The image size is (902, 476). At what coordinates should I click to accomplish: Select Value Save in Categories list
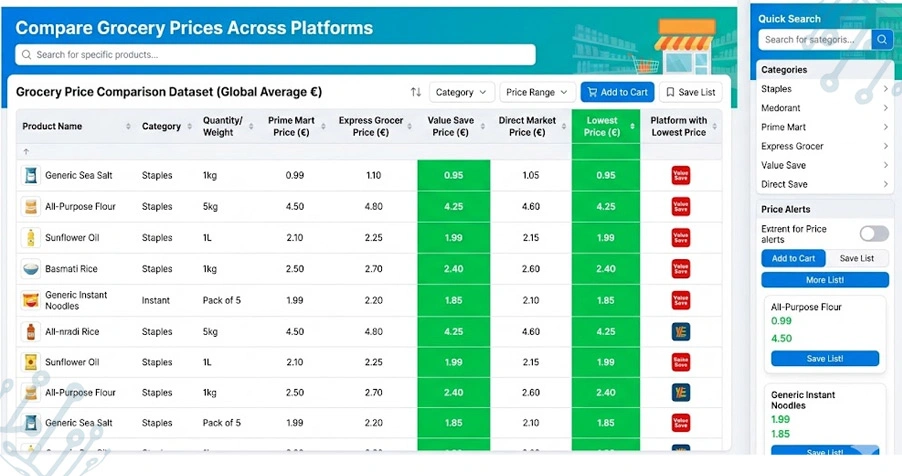[x=783, y=165]
